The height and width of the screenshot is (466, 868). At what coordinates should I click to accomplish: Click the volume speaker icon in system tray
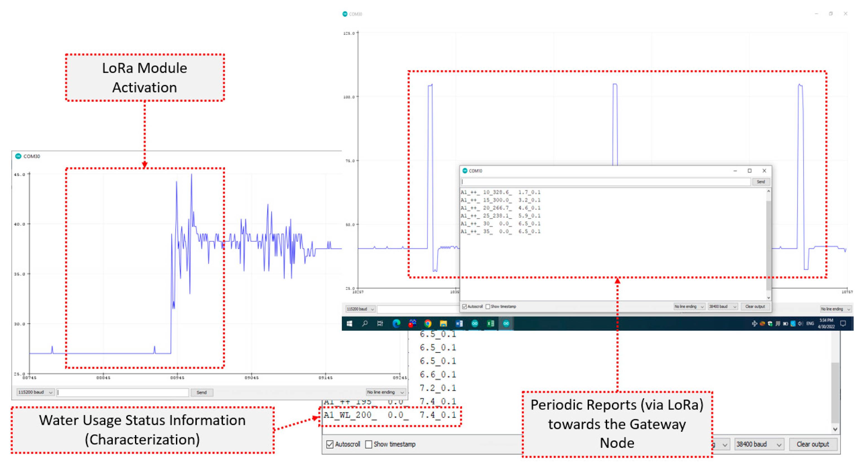coord(801,324)
